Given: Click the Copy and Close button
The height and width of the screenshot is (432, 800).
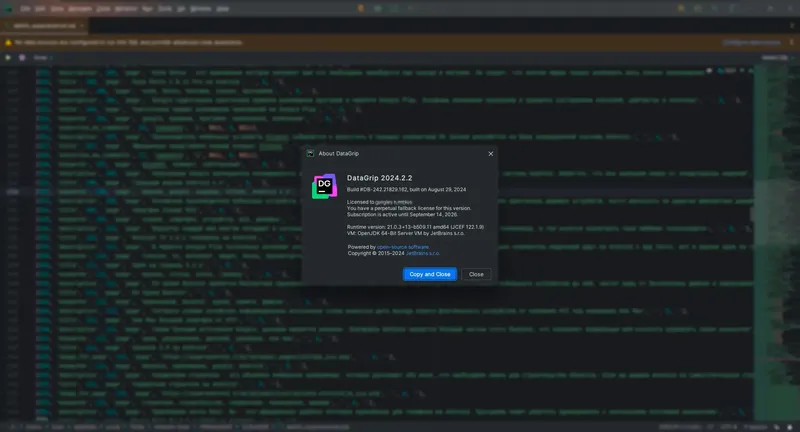Looking at the screenshot, I should (430, 274).
